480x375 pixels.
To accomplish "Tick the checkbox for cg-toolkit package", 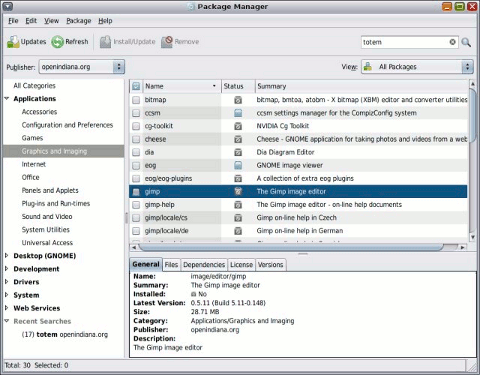I will point(136,126).
